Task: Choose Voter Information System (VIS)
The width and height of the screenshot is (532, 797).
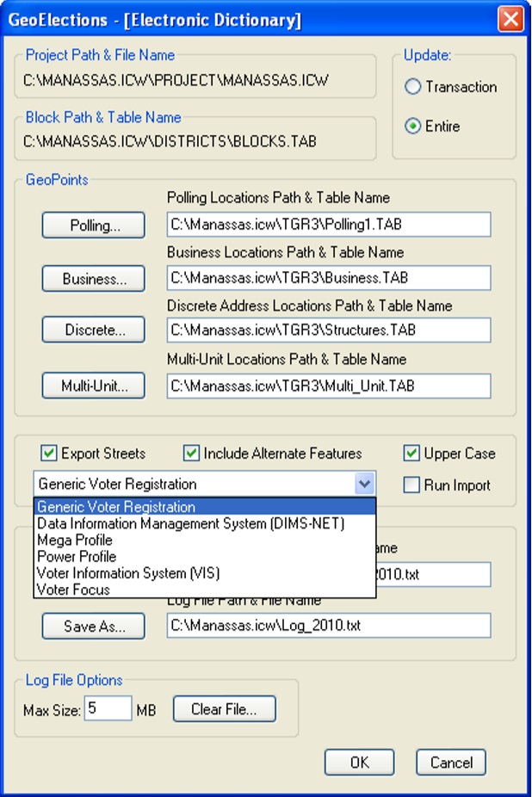Action: point(127,573)
